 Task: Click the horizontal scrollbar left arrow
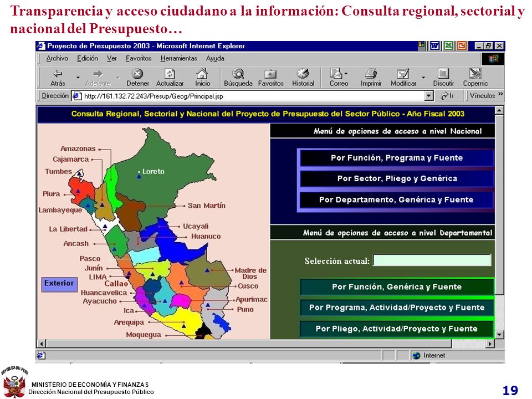point(41,344)
